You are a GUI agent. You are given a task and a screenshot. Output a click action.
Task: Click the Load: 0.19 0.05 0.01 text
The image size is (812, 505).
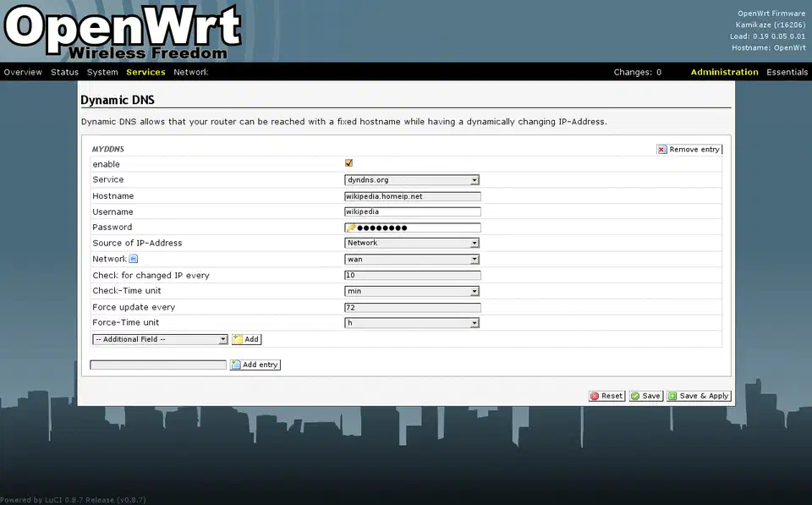(x=767, y=36)
